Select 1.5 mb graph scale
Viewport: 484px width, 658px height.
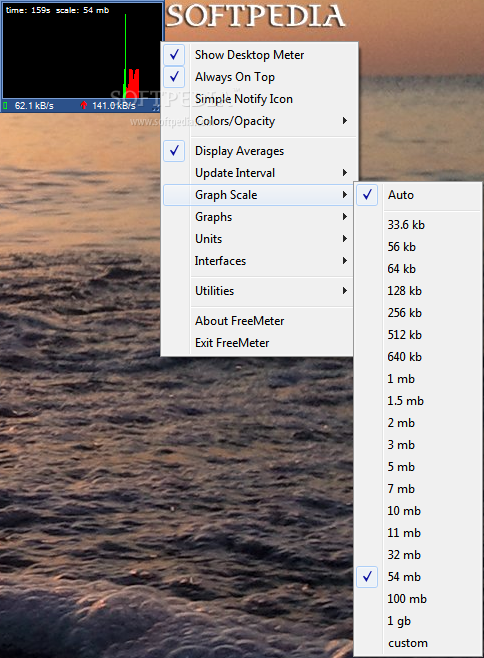click(x=418, y=401)
